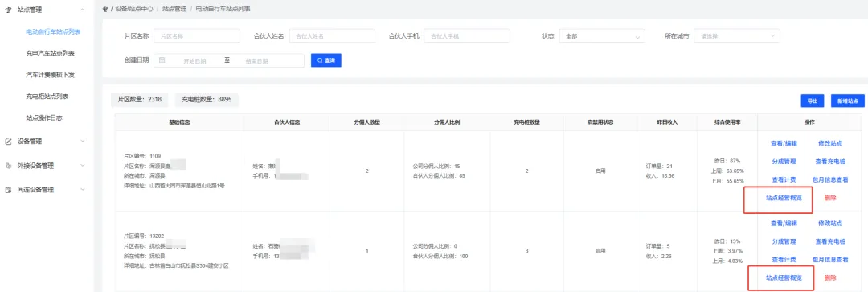Focus the 合伙人姓名 input field
Viewport: 868px width, 292px height.
coord(332,36)
